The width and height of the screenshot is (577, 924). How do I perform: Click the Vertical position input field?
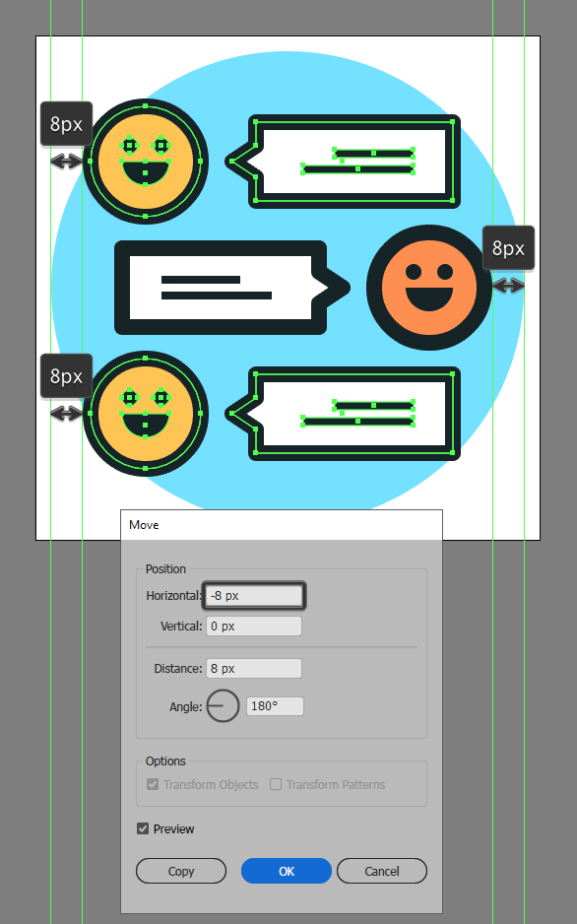click(x=254, y=626)
